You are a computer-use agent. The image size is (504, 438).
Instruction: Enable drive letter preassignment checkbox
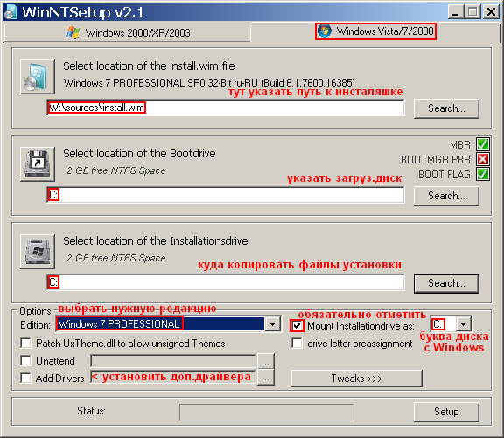(297, 344)
